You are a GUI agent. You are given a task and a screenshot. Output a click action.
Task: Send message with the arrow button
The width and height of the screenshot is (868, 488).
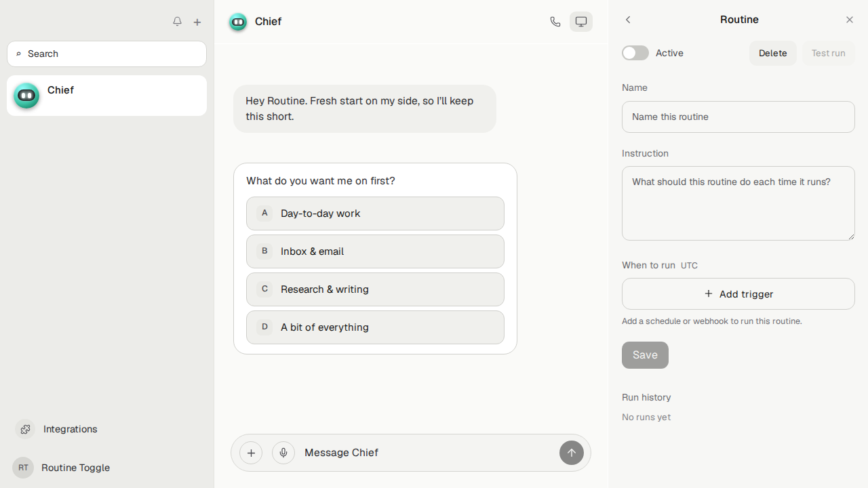coord(572,453)
